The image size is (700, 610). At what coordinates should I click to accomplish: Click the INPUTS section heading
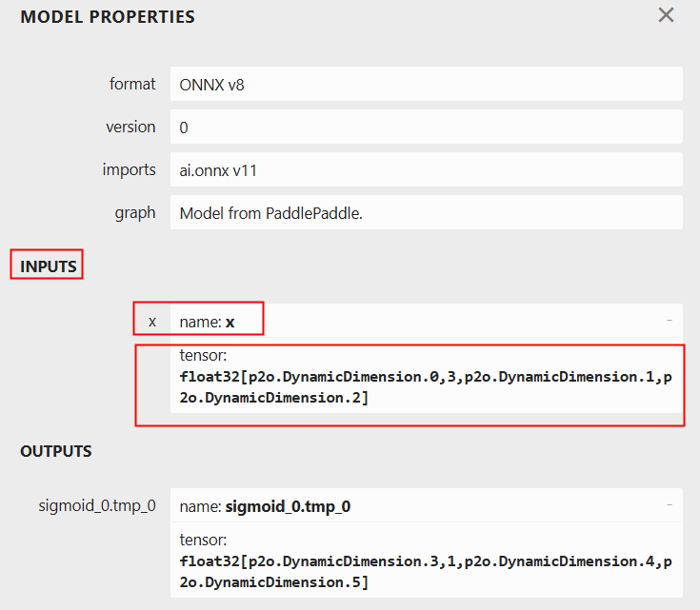48,266
